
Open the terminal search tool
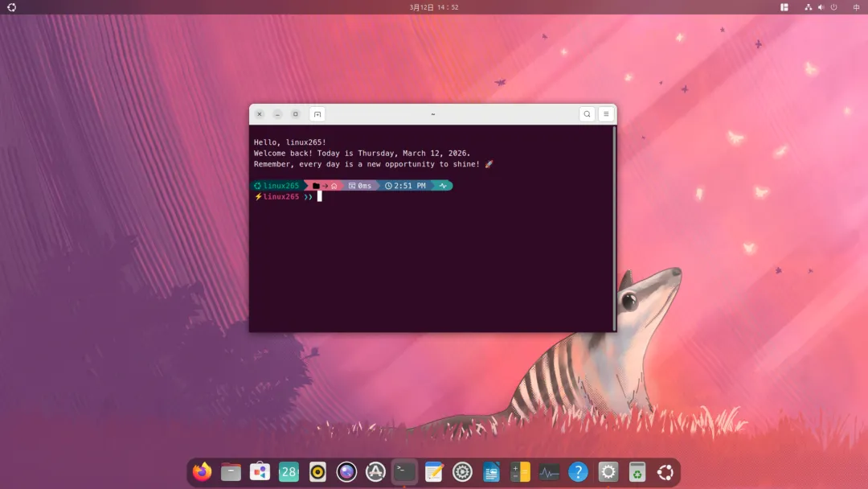[587, 114]
